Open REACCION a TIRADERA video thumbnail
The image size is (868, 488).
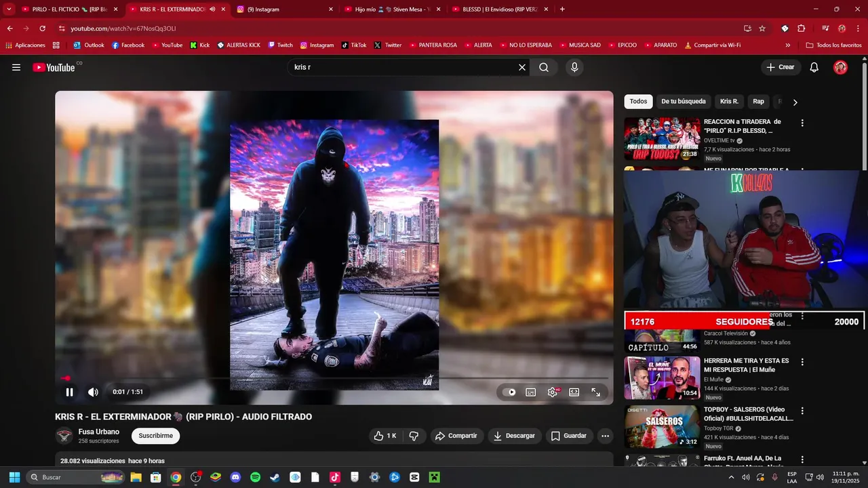pyautogui.click(x=662, y=139)
